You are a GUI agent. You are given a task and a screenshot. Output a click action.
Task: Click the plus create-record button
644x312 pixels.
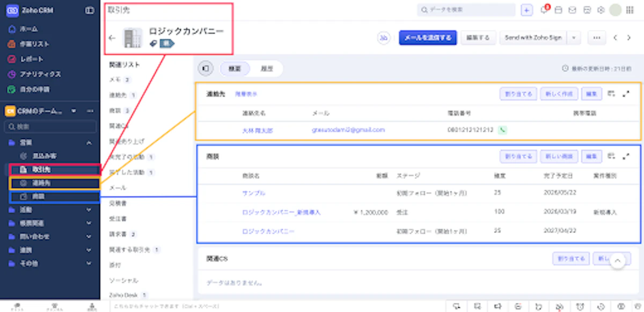[x=527, y=10]
